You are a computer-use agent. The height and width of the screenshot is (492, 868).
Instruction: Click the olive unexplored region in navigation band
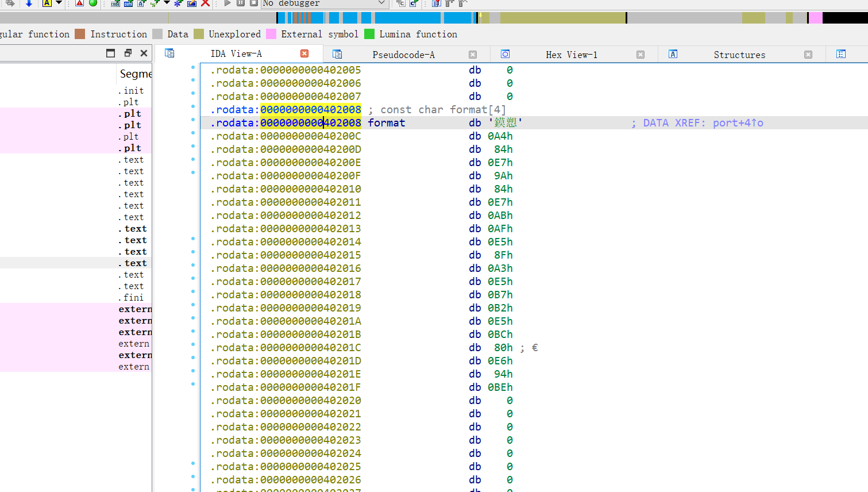coord(563,18)
